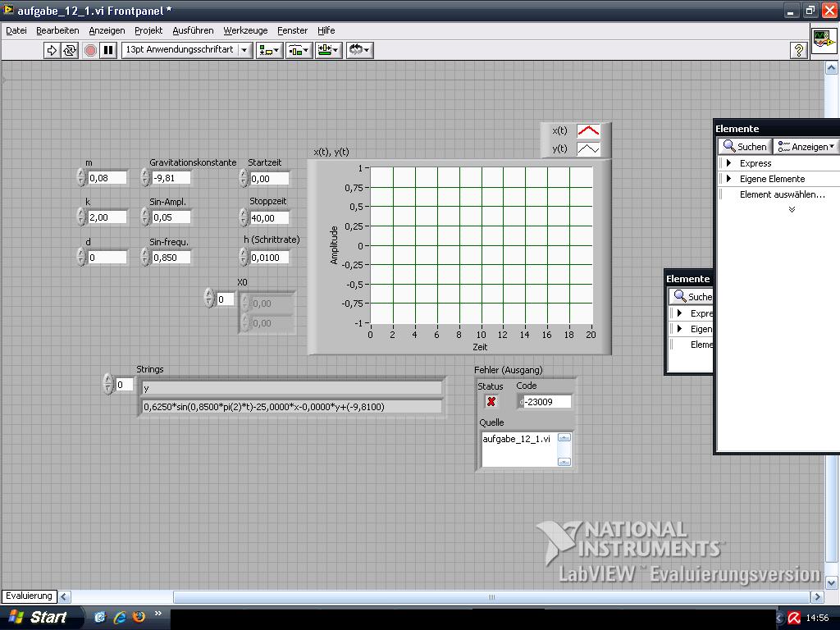Open the Distribute Objects tool
Screen dimensions: 840x630
point(299,50)
